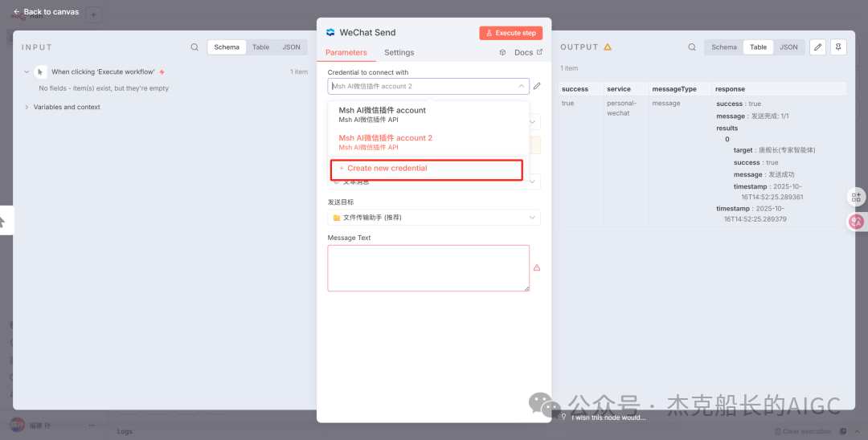Click the QR grid floating icon
This screenshot has height=440, width=868.
pyautogui.click(x=857, y=197)
